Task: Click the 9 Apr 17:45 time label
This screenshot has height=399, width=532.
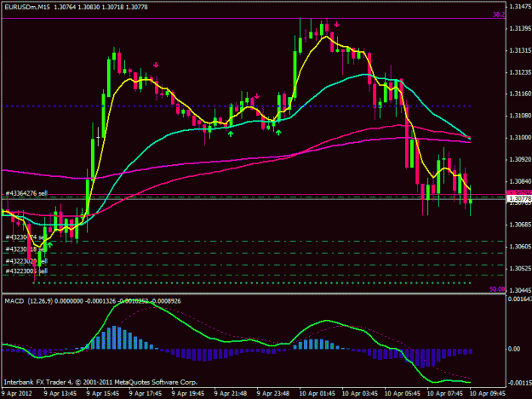Action: (146, 394)
